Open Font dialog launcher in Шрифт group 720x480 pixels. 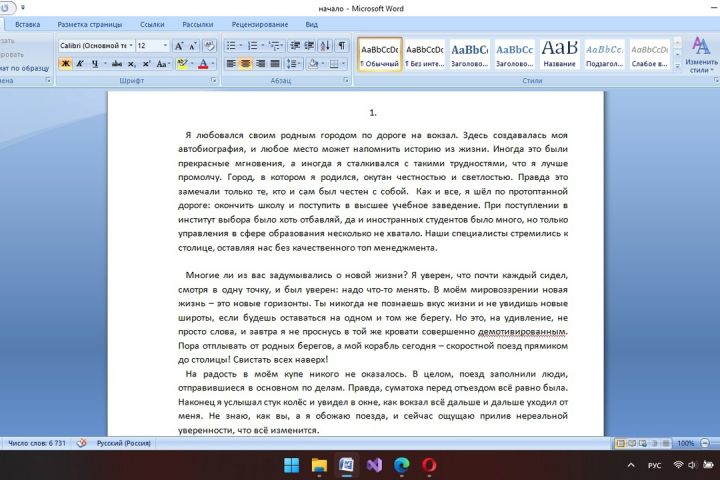(214, 80)
